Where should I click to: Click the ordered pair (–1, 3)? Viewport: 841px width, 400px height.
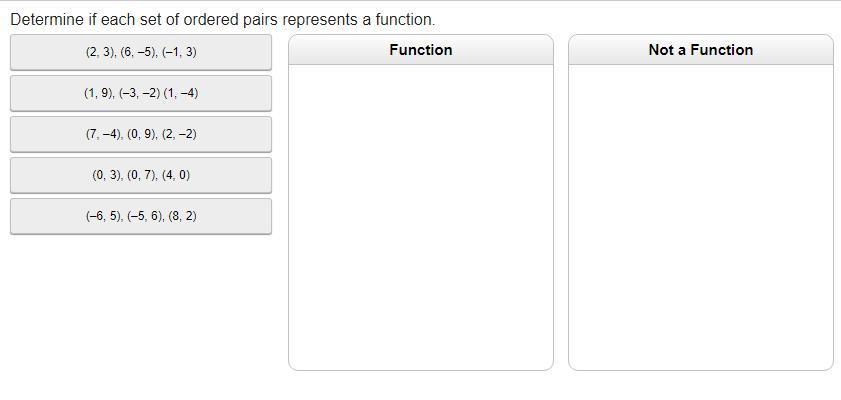[x=180, y=52]
